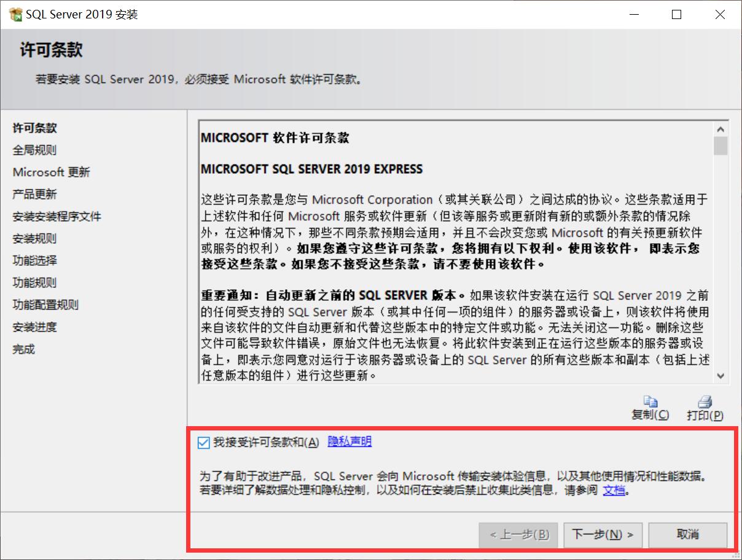Click the 取消 cancel button
The image size is (742, 560).
coord(688,534)
